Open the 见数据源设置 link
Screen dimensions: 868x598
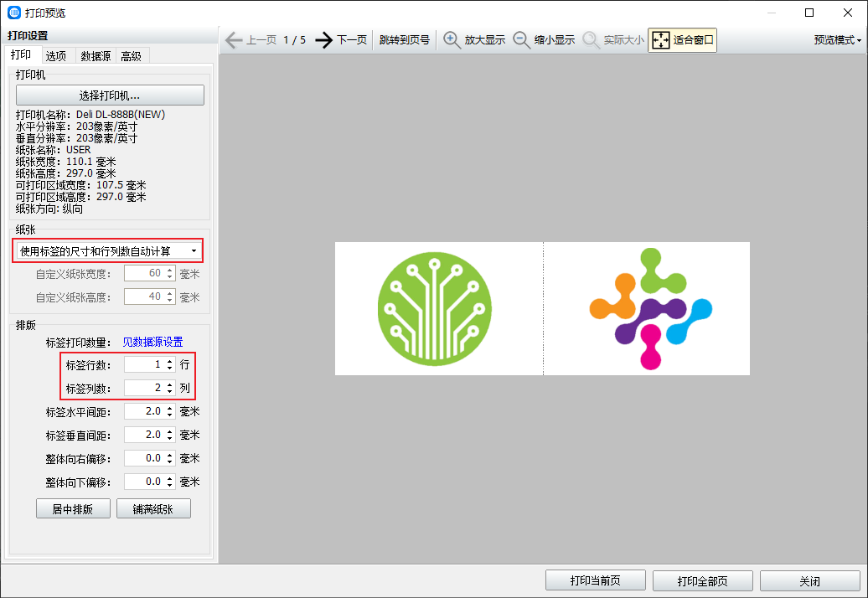click(x=152, y=342)
